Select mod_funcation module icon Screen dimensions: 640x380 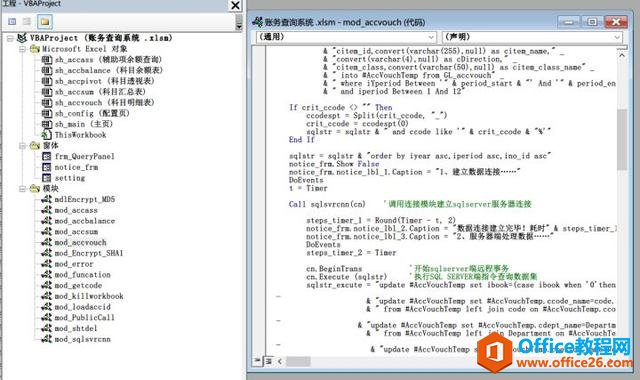[x=47, y=275]
